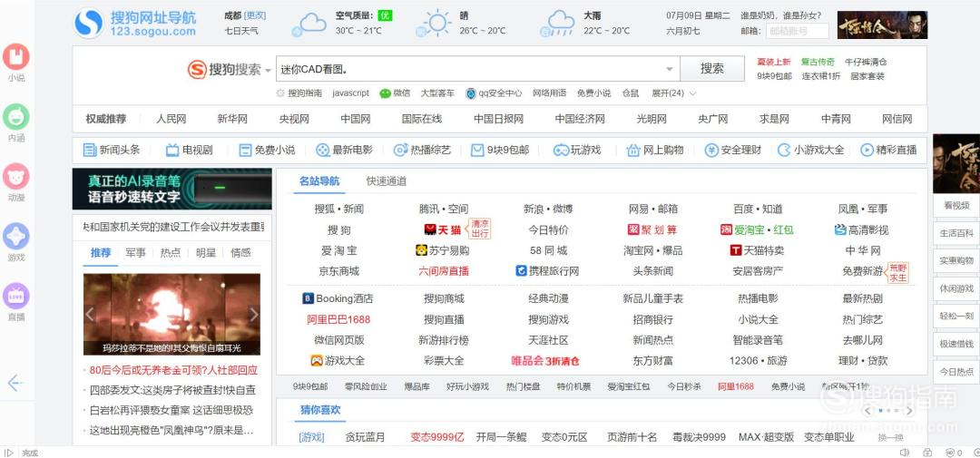Image resolution: width=980 pixels, height=458 pixels.
Task: Click the 搜索 search button
Action: click(712, 69)
